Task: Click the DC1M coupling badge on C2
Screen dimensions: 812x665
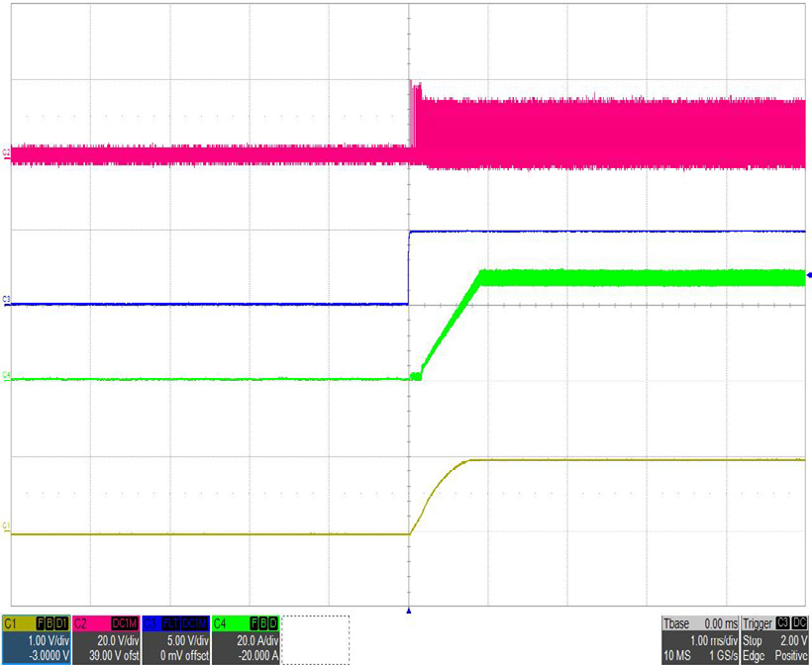Action: tap(124, 623)
